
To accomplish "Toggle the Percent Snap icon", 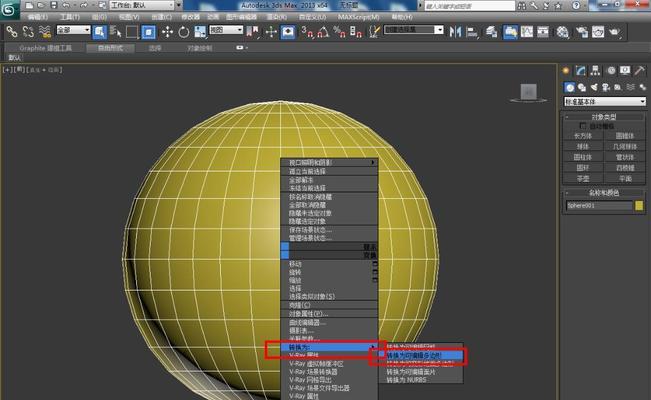I will click(x=340, y=32).
